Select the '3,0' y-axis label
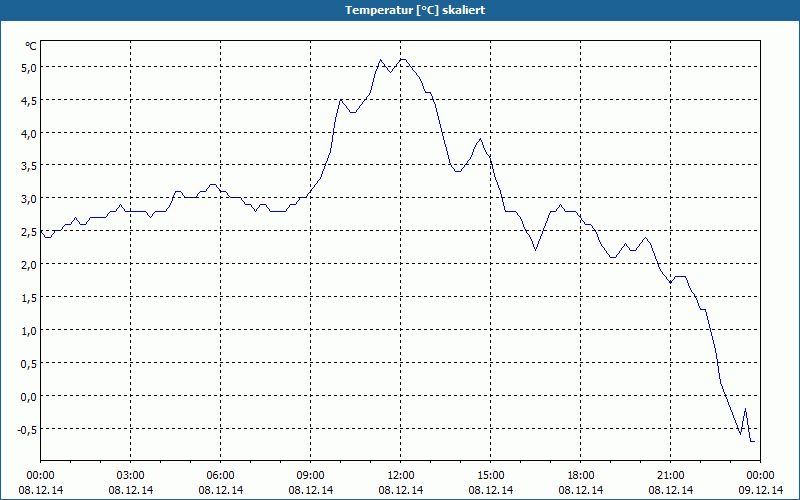800x500 pixels. [x=28, y=200]
